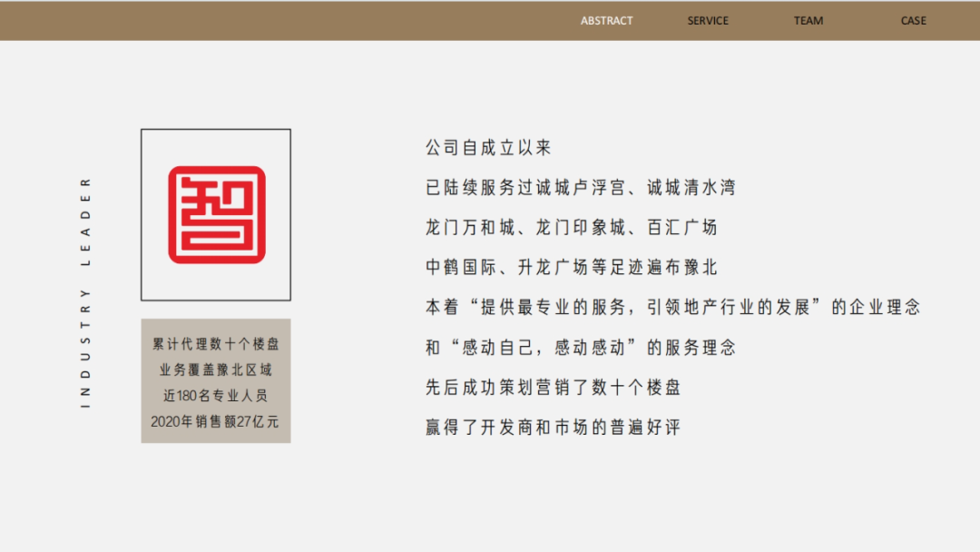
Task: Click the red 智 seal logo
Action: [216, 214]
